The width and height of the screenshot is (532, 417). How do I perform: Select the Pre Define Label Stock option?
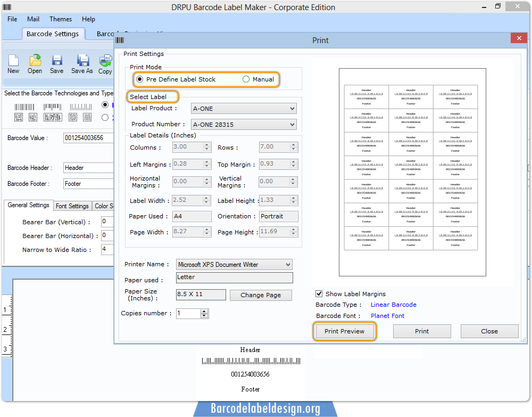[x=139, y=79]
